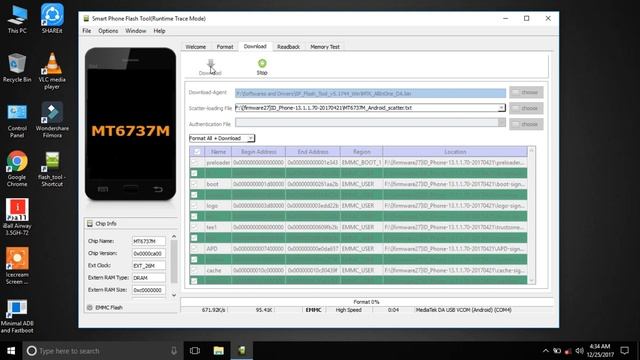Click the taskbar clock and date
Screen dimensions: 640x360
600,351
